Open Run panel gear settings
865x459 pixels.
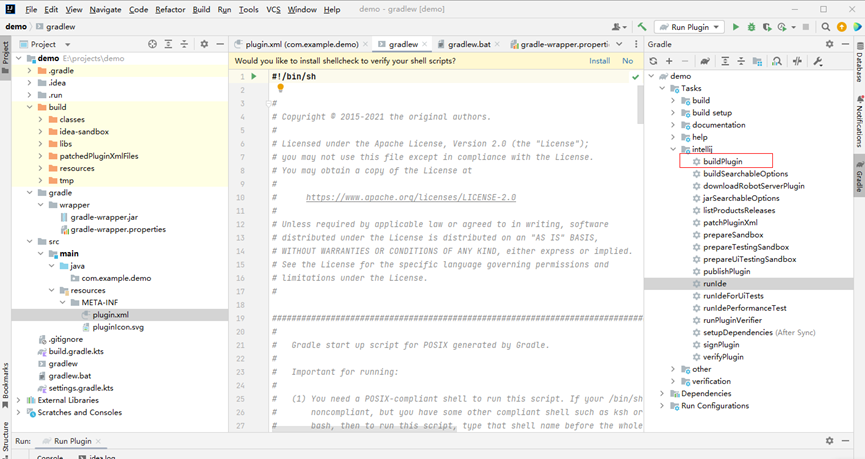(830, 440)
